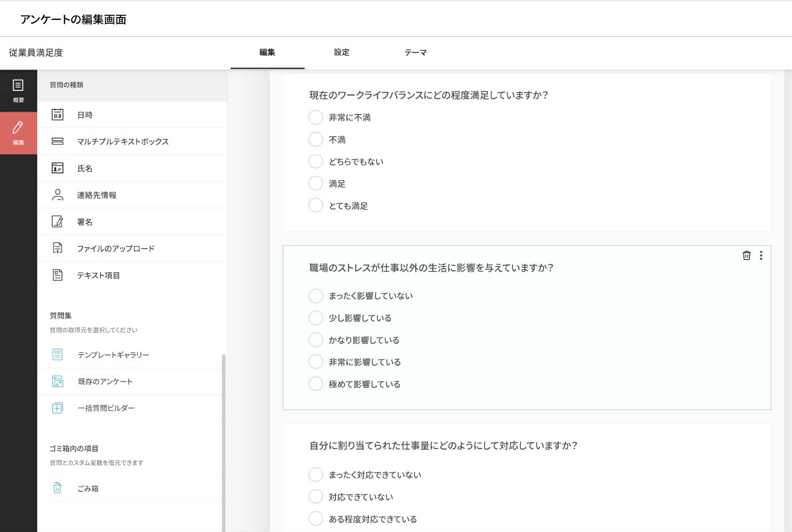Select the 非常に不満 radio button
The height and width of the screenshot is (532, 792).
click(316, 117)
